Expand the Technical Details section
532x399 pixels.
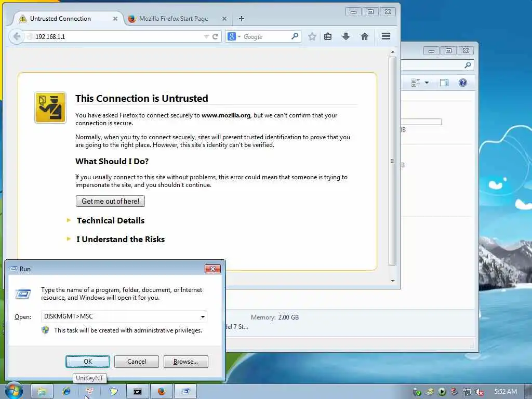click(x=110, y=220)
